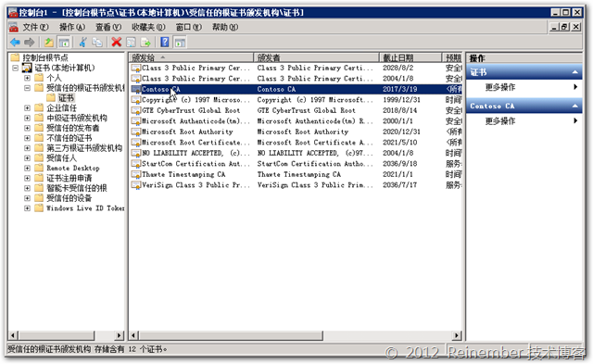This screenshot has width=593, height=364.
Task: Expand the Windows Live ID Token tree node
Action: (27, 207)
